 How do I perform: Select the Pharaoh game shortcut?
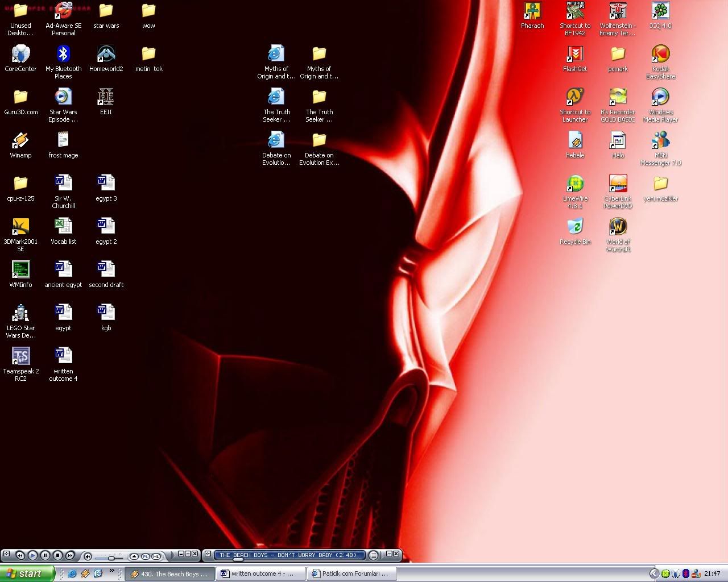point(532,15)
